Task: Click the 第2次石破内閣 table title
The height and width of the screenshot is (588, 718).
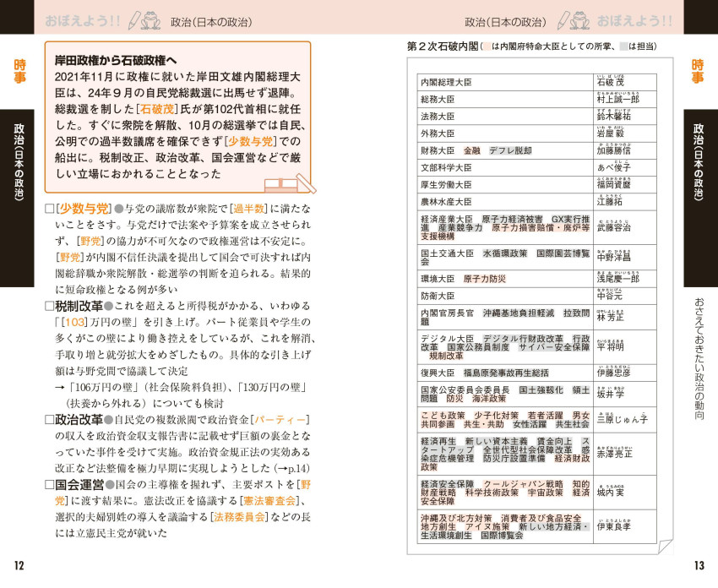Action: click(443, 46)
